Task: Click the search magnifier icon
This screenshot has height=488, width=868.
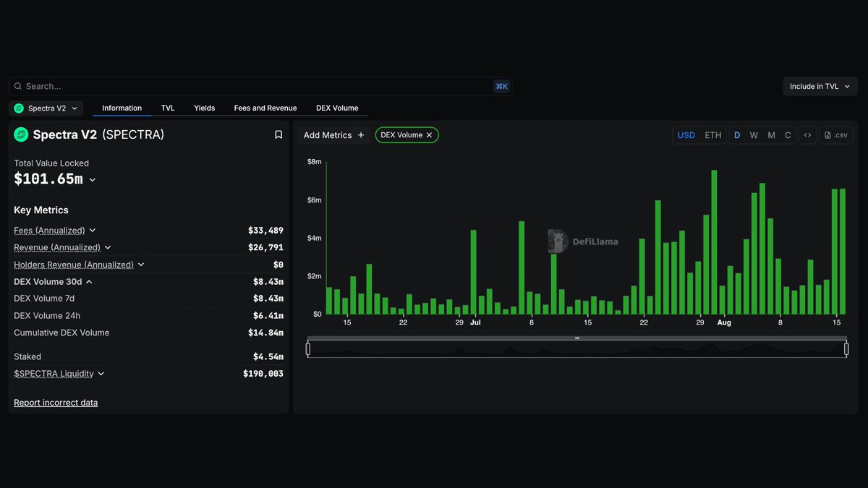Action: tap(18, 86)
